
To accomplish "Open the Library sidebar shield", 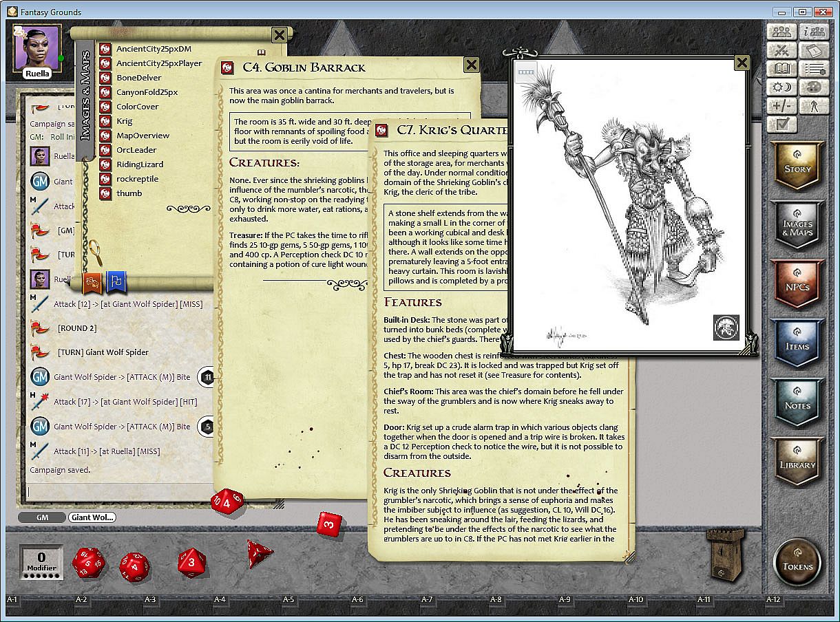I will coord(797,463).
